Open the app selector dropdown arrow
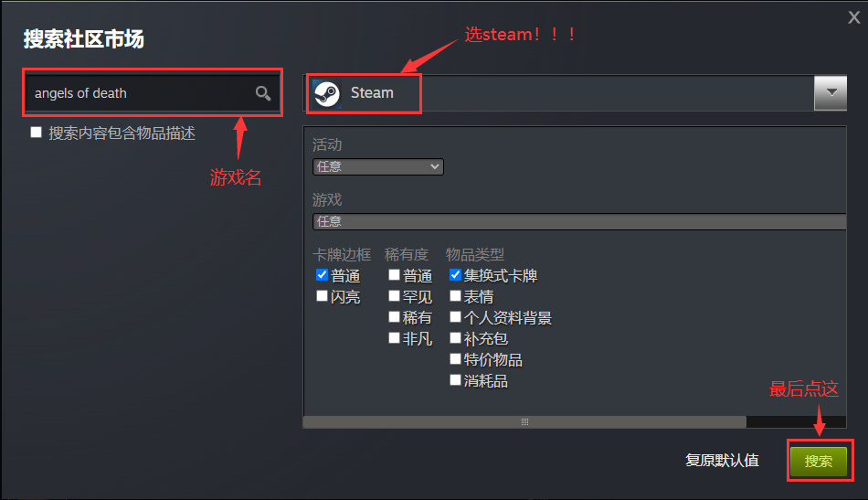This screenshot has height=500, width=868. pos(831,93)
